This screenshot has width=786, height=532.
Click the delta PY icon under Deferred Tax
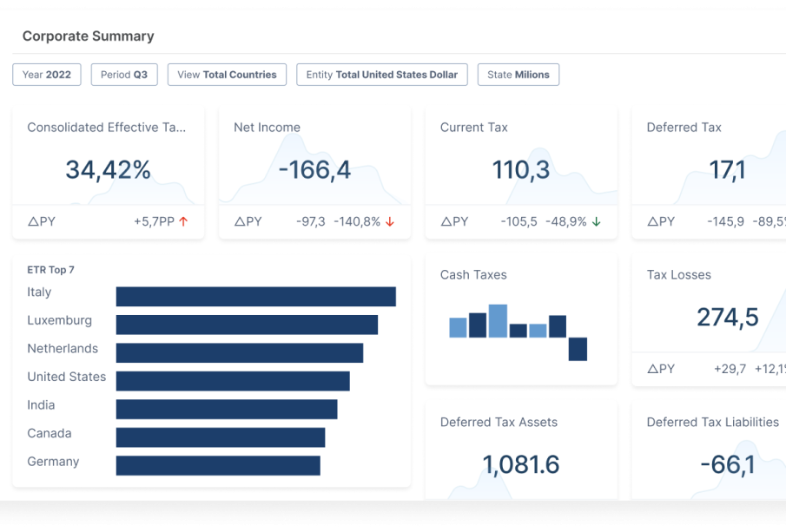click(654, 221)
